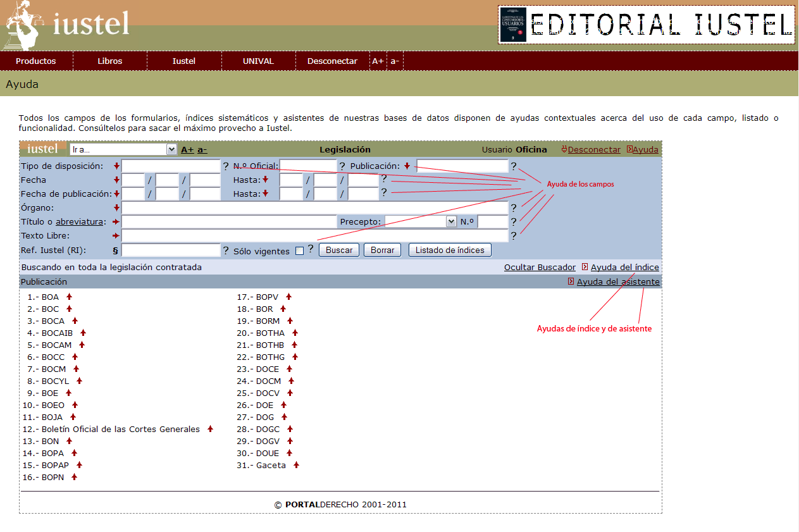Click help question mark for Ref. Iustel (RI)
The width and height of the screenshot is (799, 532).
(225, 251)
